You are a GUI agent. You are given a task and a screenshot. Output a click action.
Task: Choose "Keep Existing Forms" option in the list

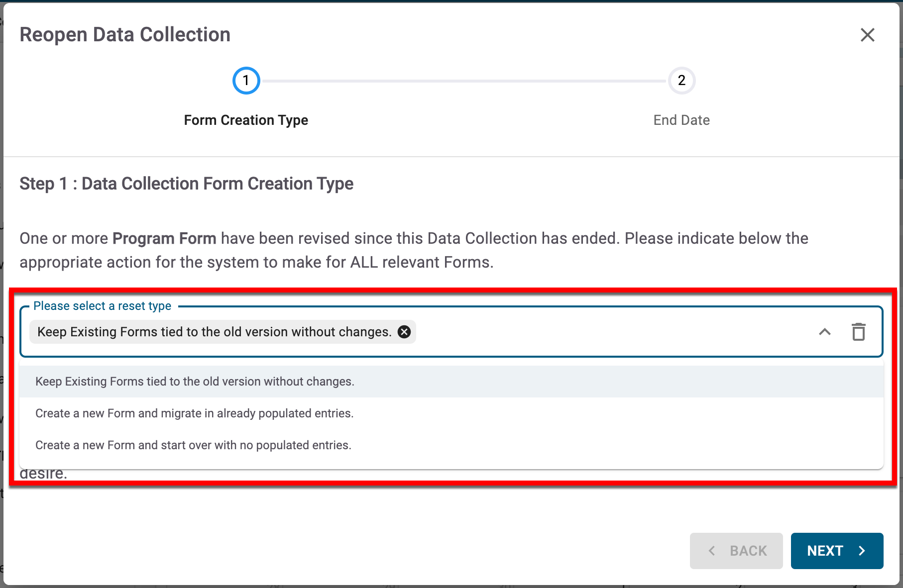point(195,382)
